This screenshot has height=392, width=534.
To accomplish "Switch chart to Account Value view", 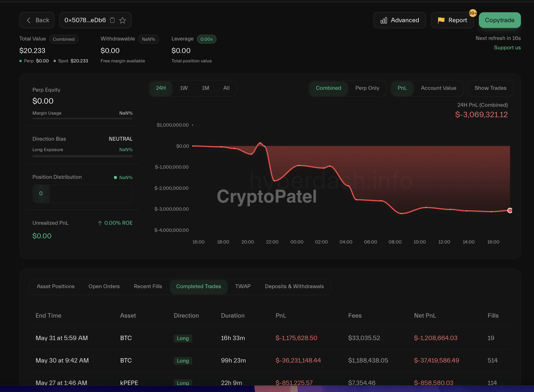I will pos(438,88).
